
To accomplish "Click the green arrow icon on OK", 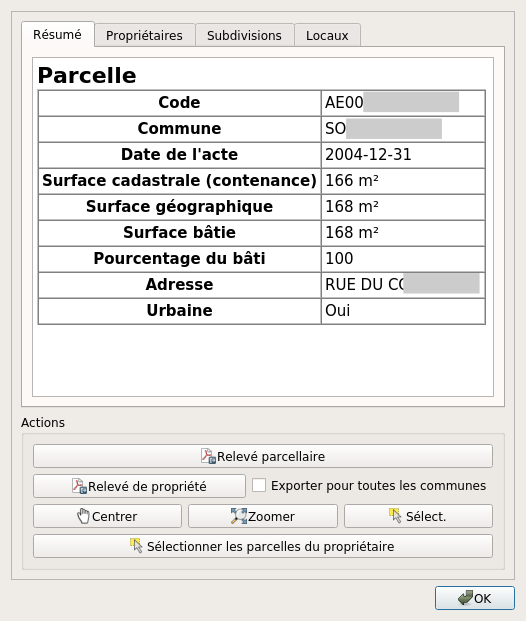I will pyautogui.click(x=465, y=598).
